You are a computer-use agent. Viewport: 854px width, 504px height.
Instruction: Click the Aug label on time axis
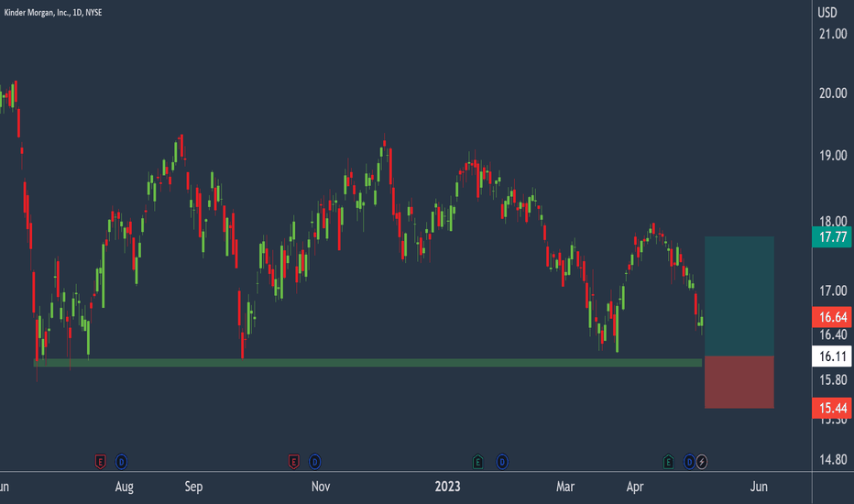(125, 487)
